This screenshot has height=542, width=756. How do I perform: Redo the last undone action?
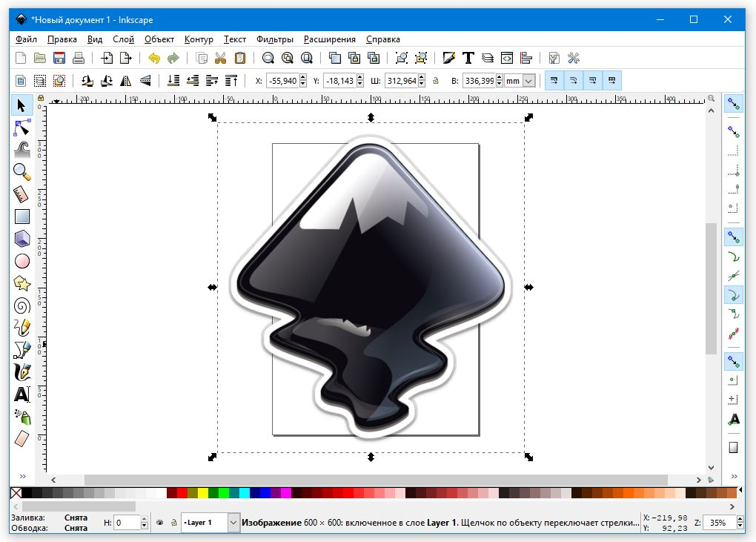pyautogui.click(x=173, y=59)
